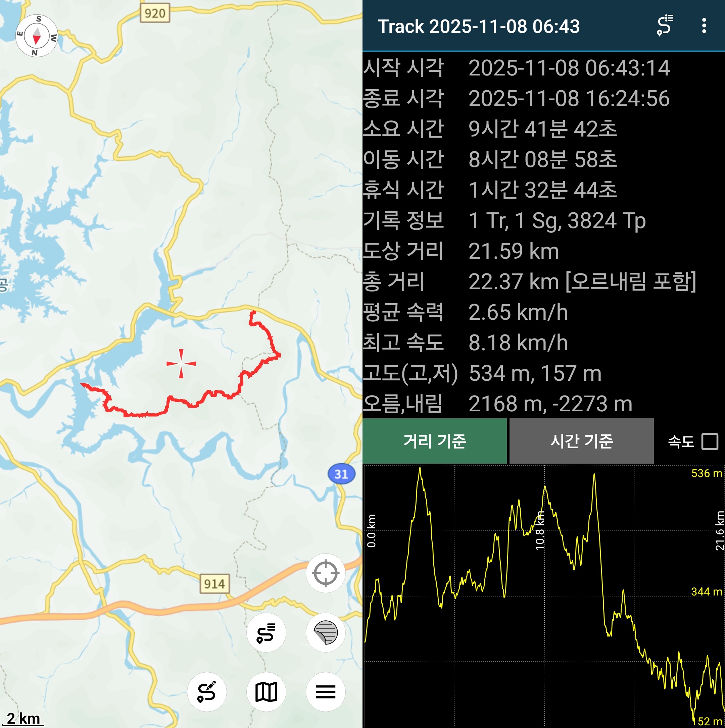
Task: Click the track title in header
Action: point(478,27)
